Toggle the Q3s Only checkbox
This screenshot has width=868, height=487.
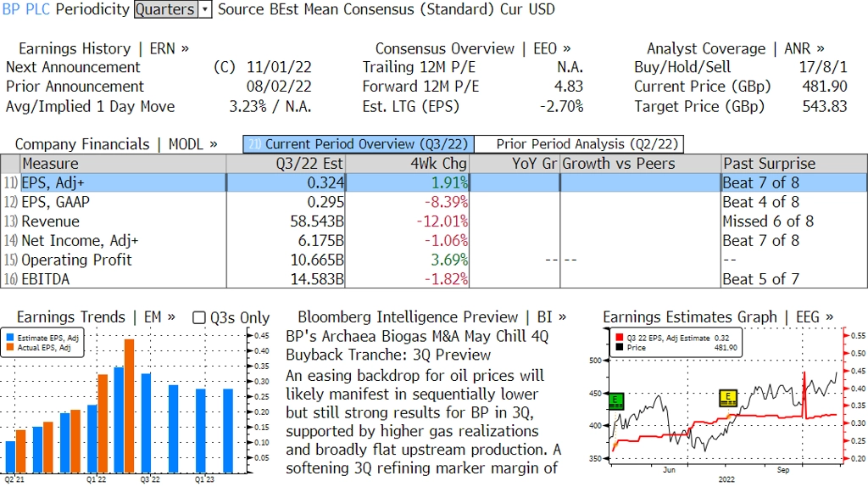199,317
